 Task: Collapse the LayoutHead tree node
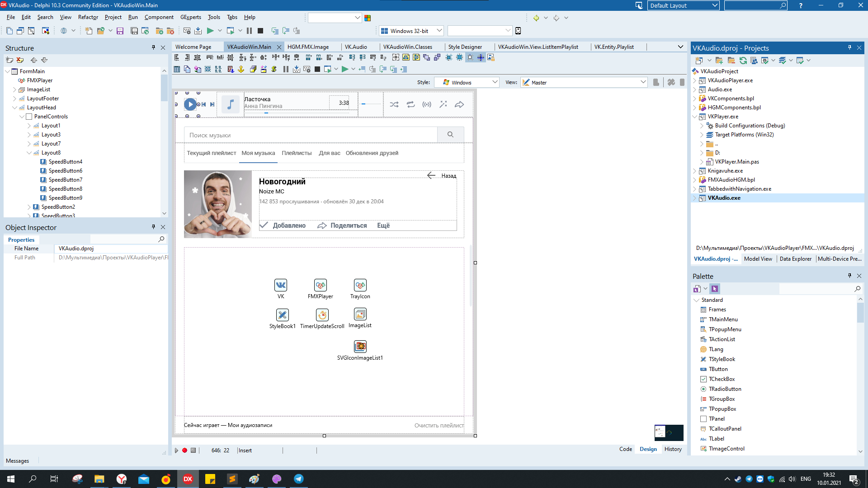point(14,108)
